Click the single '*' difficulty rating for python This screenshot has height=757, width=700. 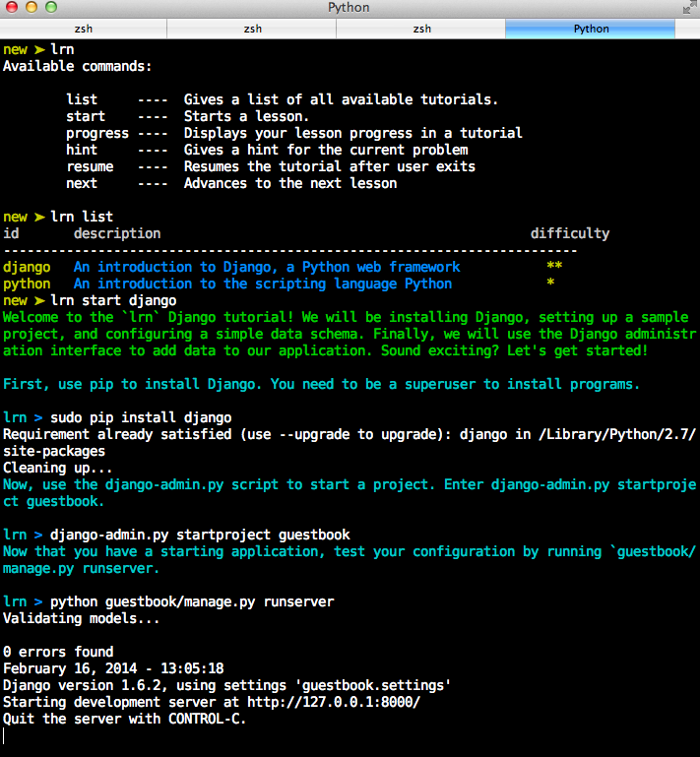[x=550, y=283]
